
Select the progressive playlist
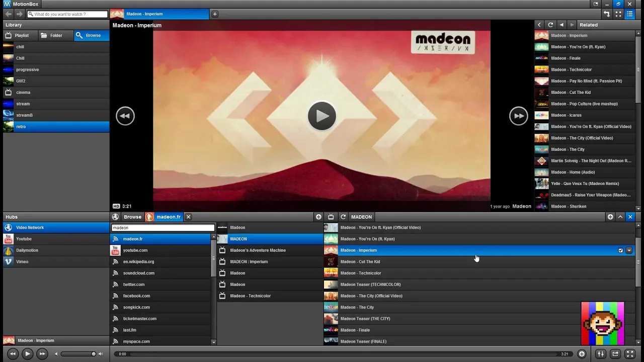point(56,69)
